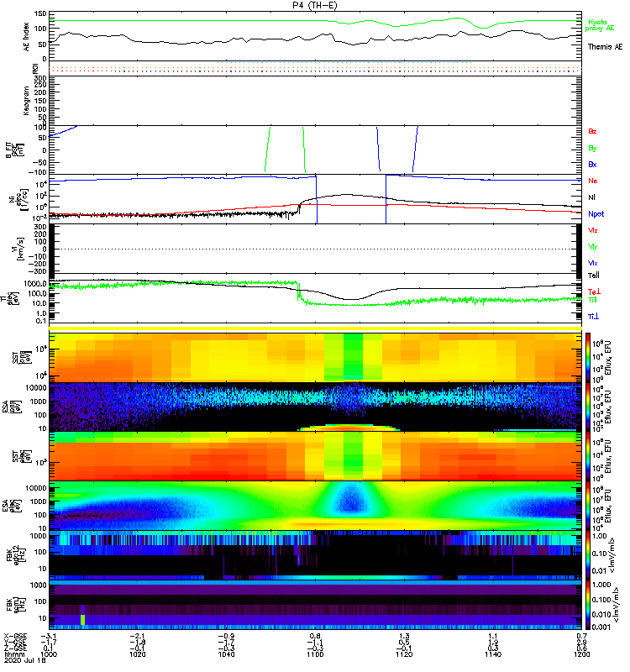Click the 1120 time axis label

[404, 654]
